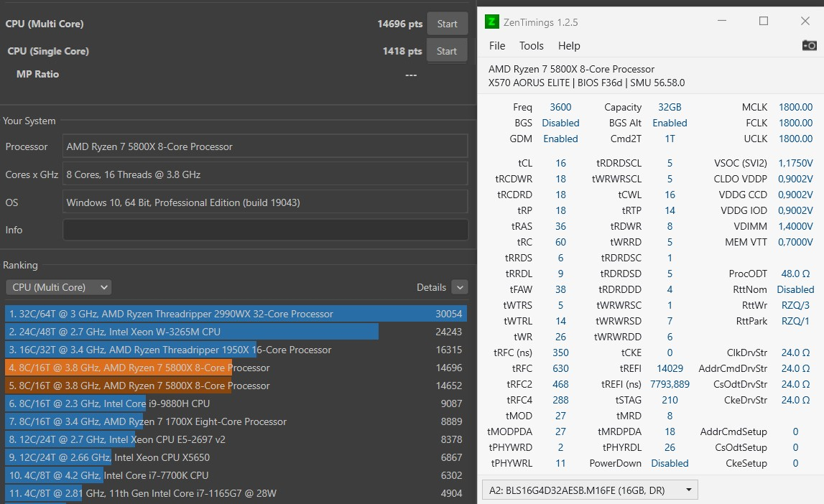Click the GDM value Enabled
The width and height of the screenshot is (824, 504).
click(561, 139)
